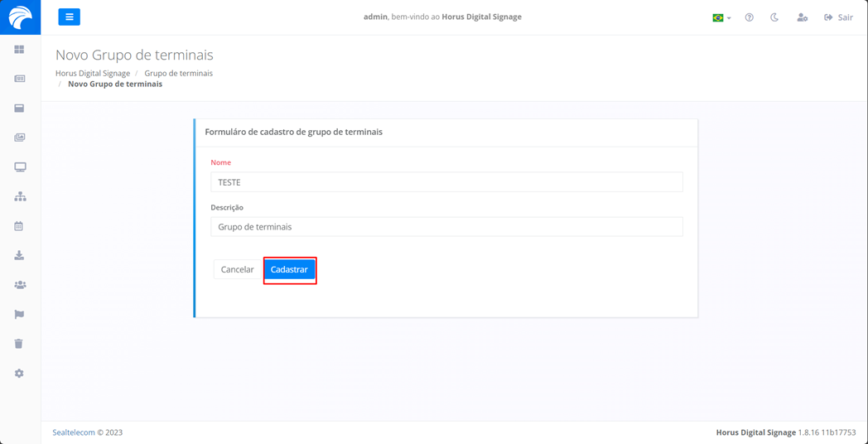The image size is (868, 444).
Task: Click the monitor terminals icon in sidebar
Action: pyautogui.click(x=20, y=167)
